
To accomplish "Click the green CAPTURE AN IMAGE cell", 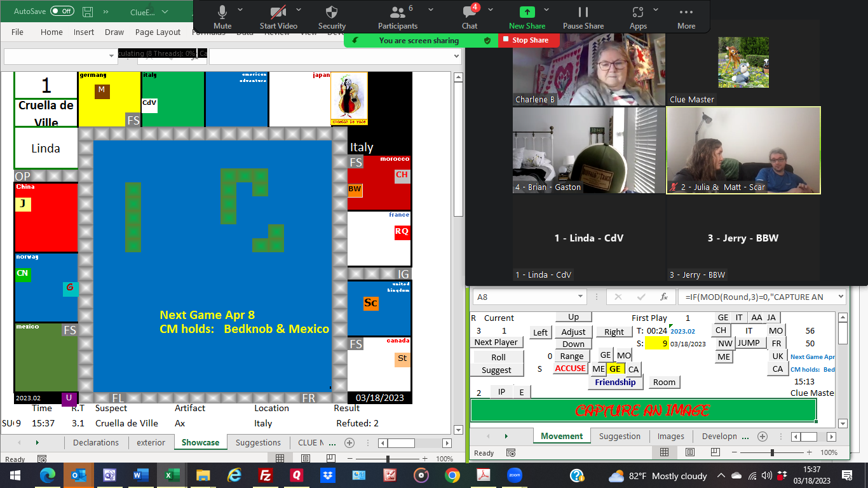I will click(x=642, y=410).
